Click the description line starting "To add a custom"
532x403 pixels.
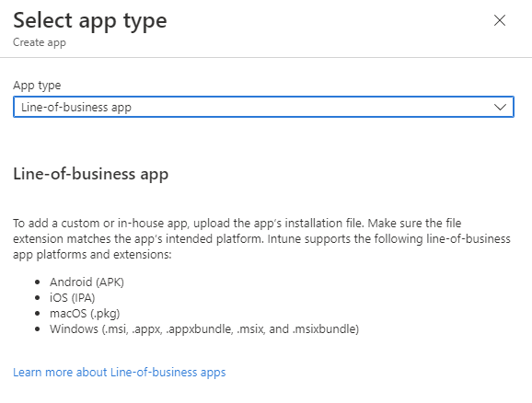point(237,224)
